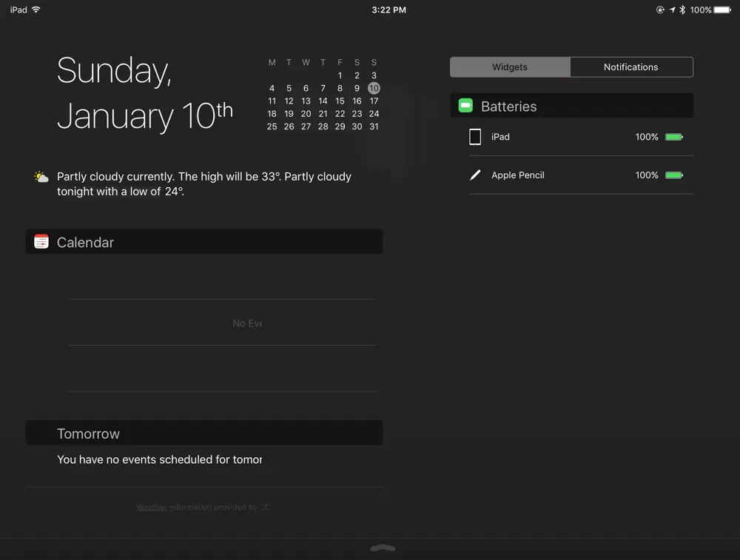Viewport: 740px width, 560px height.
Task: Tap the partly cloudy weather icon
Action: click(x=41, y=177)
